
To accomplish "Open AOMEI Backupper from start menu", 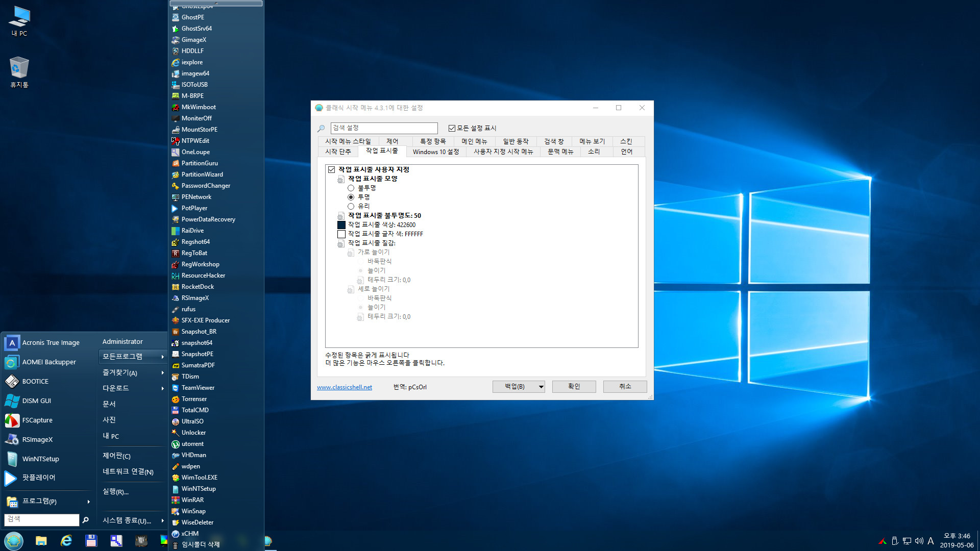I will point(48,362).
